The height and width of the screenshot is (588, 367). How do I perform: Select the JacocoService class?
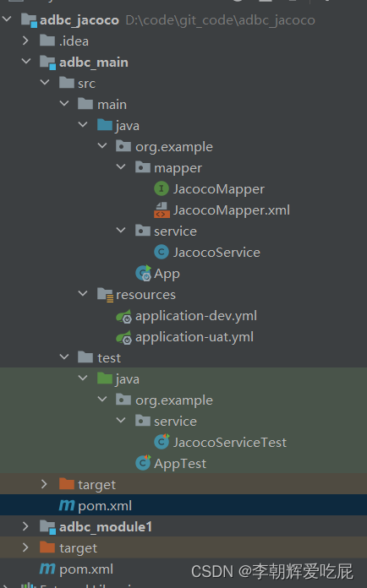pos(216,252)
